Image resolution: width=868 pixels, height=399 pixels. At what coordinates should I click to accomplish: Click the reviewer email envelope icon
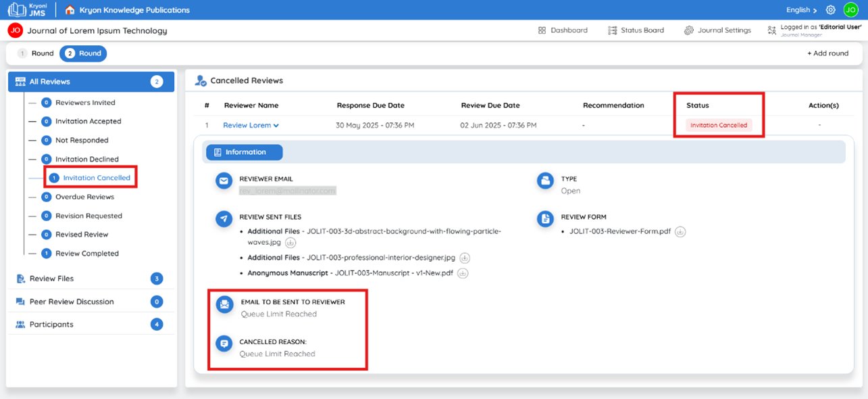point(224,181)
